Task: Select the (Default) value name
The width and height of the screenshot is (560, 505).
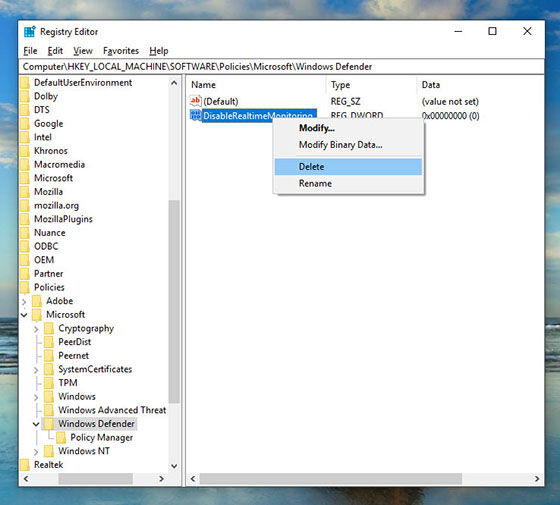Action: [x=221, y=101]
